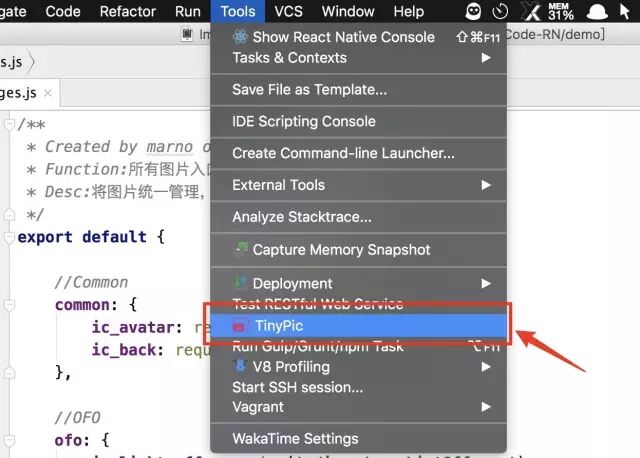Expand External Tools submenu arrow

pyautogui.click(x=486, y=185)
